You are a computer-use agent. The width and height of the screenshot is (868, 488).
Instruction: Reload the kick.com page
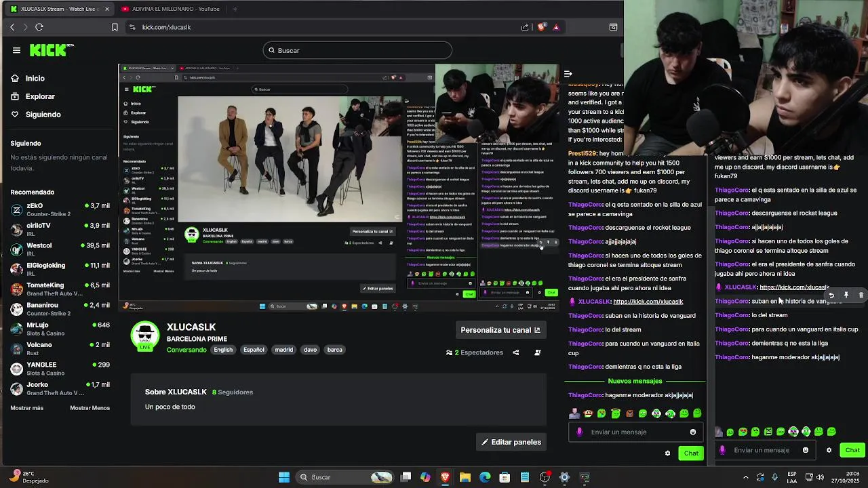(x=39, y=27)
